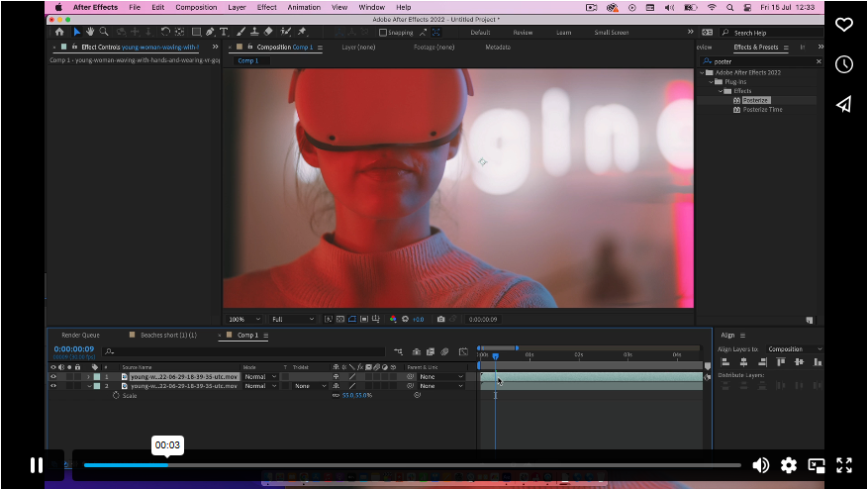This screenshot has height=489, width=868.
Task: Click the snapshot camera icon in viewer
Action: pos(440,319)
